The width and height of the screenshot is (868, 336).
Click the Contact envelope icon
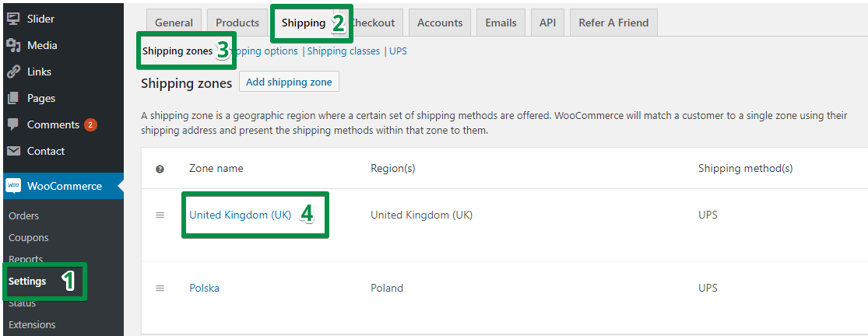14,152
